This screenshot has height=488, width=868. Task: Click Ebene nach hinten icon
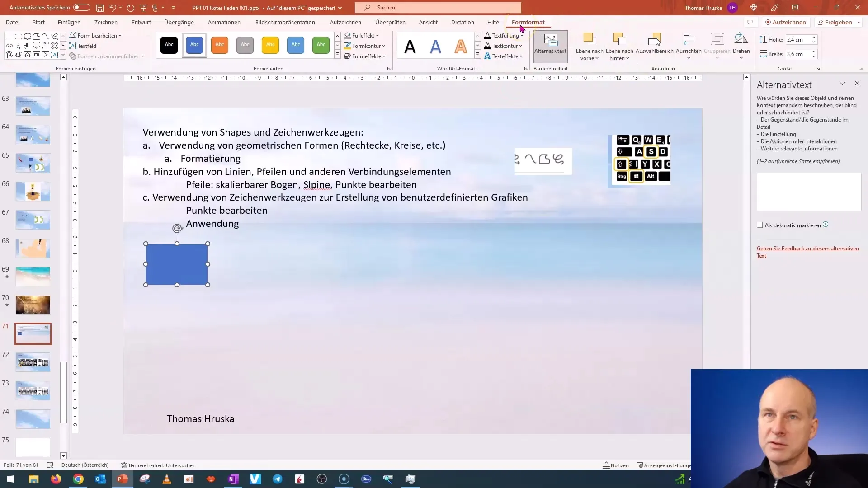[619, 40]
